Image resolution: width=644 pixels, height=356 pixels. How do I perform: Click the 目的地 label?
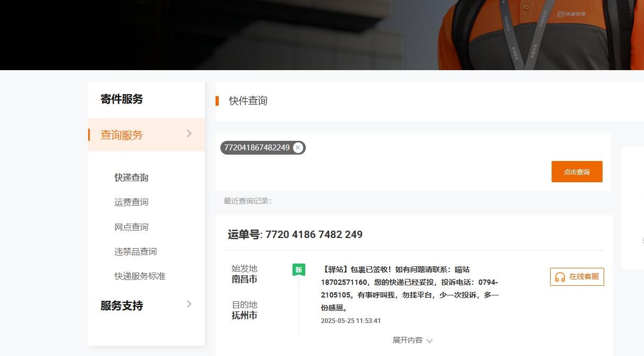pyautogui.click(x=244, y=304)
